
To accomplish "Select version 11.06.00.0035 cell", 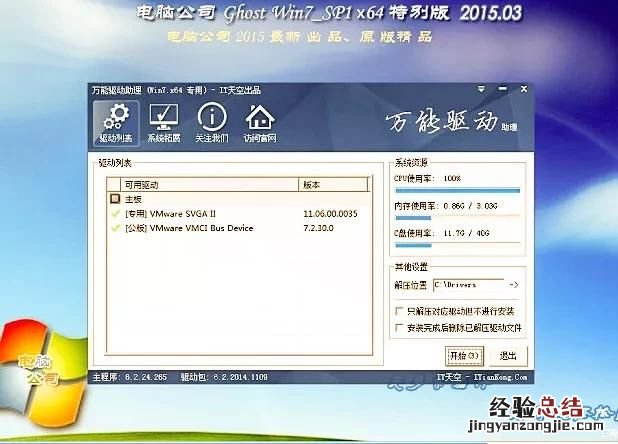I will pos(330,214).
